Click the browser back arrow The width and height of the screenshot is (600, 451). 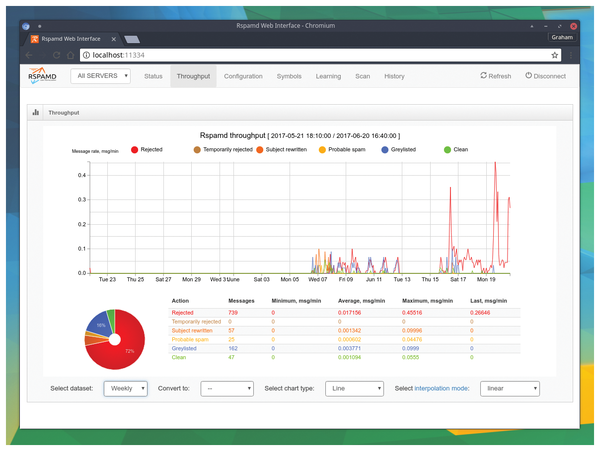(29, 55)
